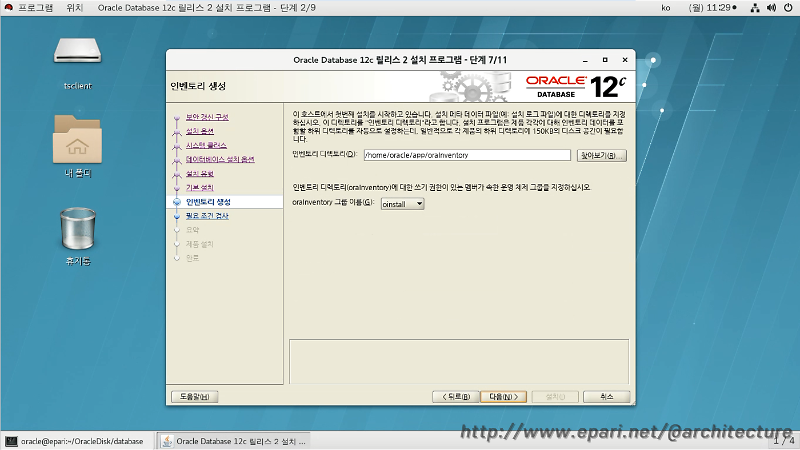Open the oraInventory group oinstall dropdown
800x450 pixels.
point(403,204)
